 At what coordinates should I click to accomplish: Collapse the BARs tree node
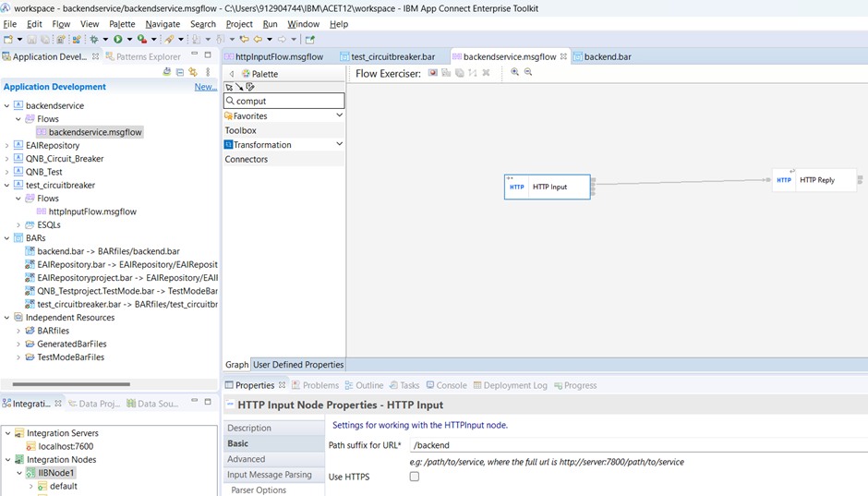point(6,238)
